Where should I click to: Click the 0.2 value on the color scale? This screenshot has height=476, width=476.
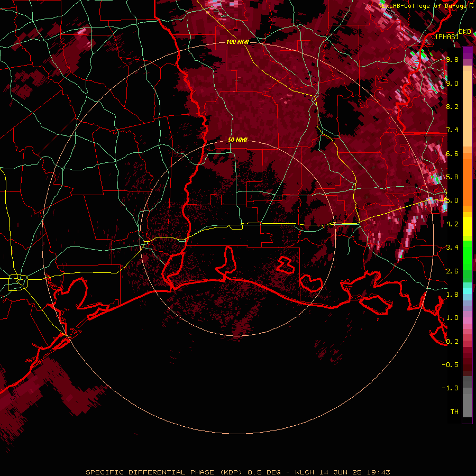tap(452, 342)
